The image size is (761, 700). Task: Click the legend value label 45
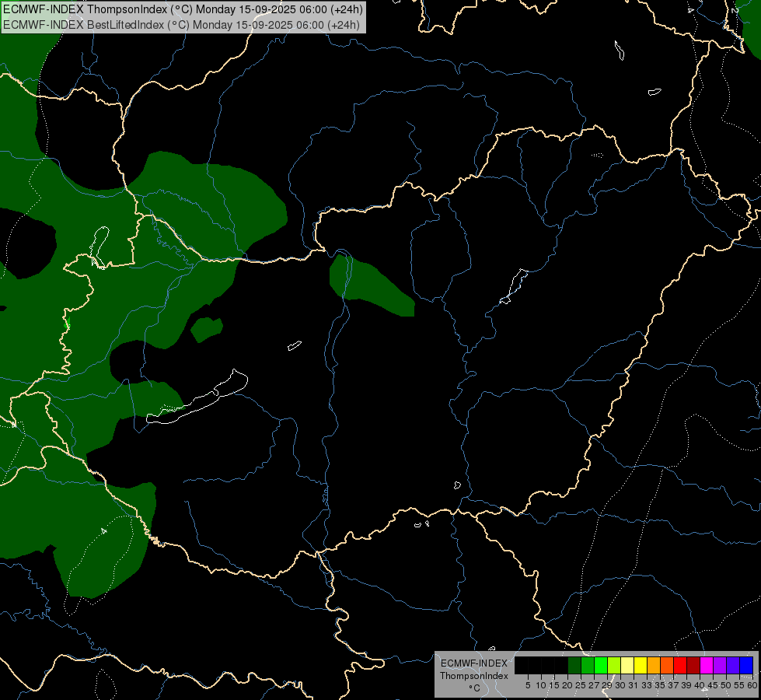point(713,685)
